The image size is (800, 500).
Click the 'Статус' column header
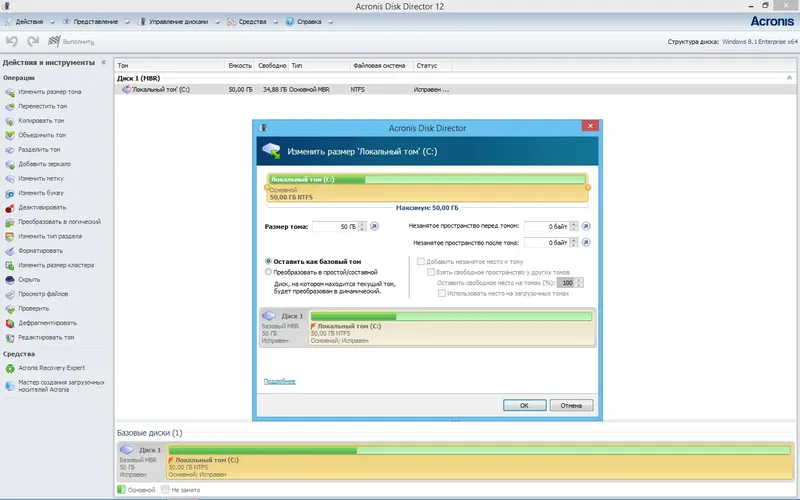coord(432,65)
